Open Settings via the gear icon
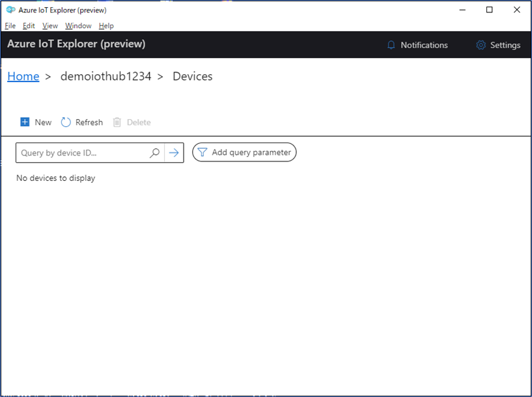The image size is (532, 397). click(x=481, y=45)
